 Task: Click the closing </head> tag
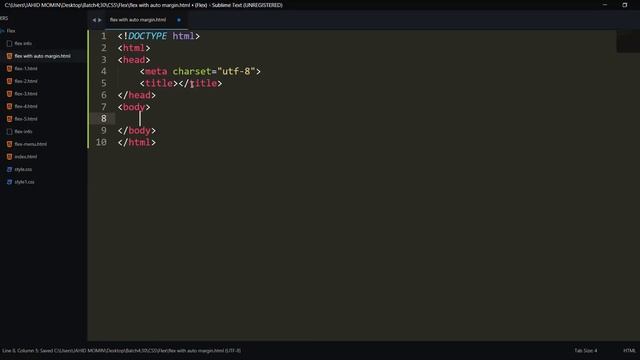[137, 95]
